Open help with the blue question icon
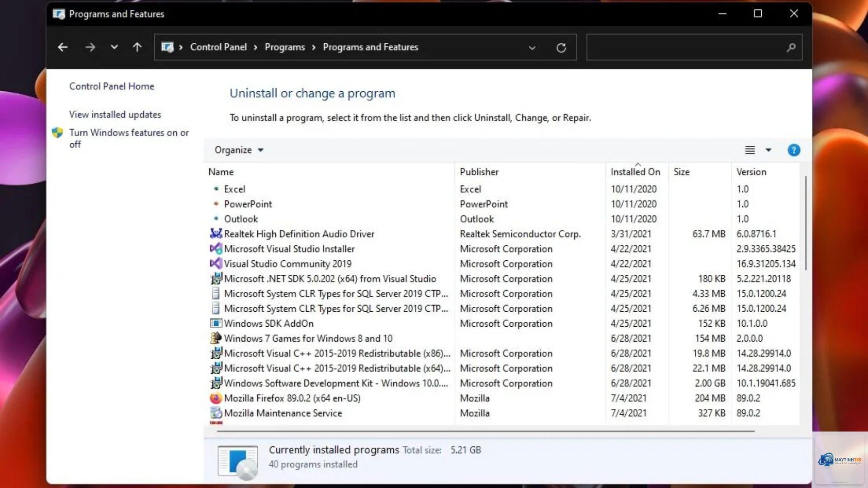This screenshot has height=488, width=868. pos(793,150)
